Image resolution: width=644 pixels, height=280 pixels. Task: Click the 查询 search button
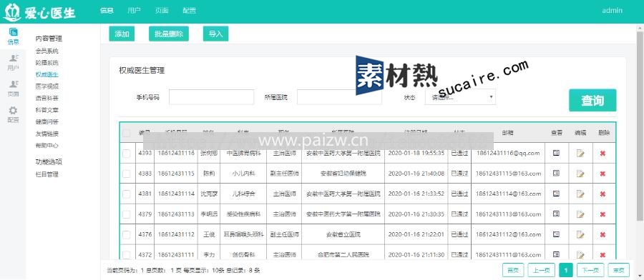[592, 100]
